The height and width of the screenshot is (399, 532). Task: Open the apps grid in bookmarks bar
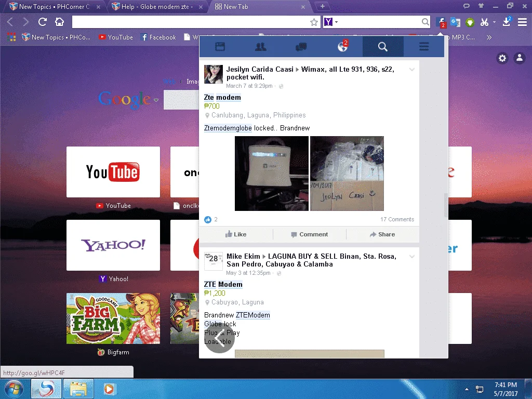coord(11,37)
